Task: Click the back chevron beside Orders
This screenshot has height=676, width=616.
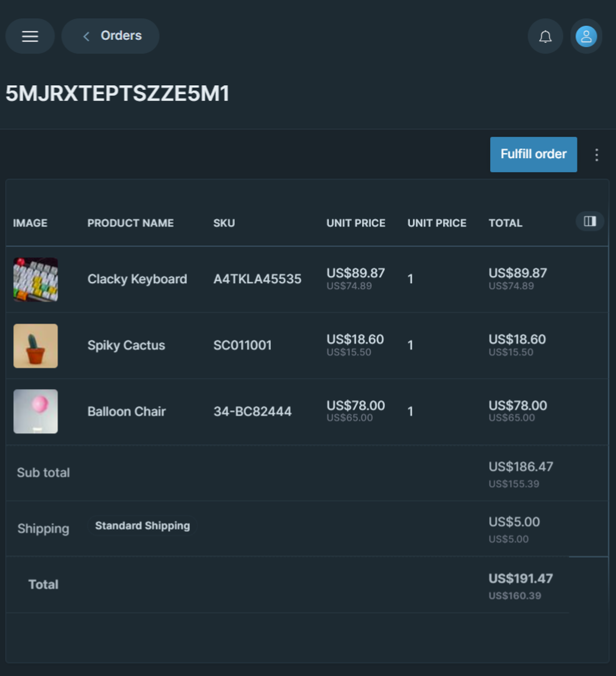Action: pyautogui.click(x=86, y=36)
